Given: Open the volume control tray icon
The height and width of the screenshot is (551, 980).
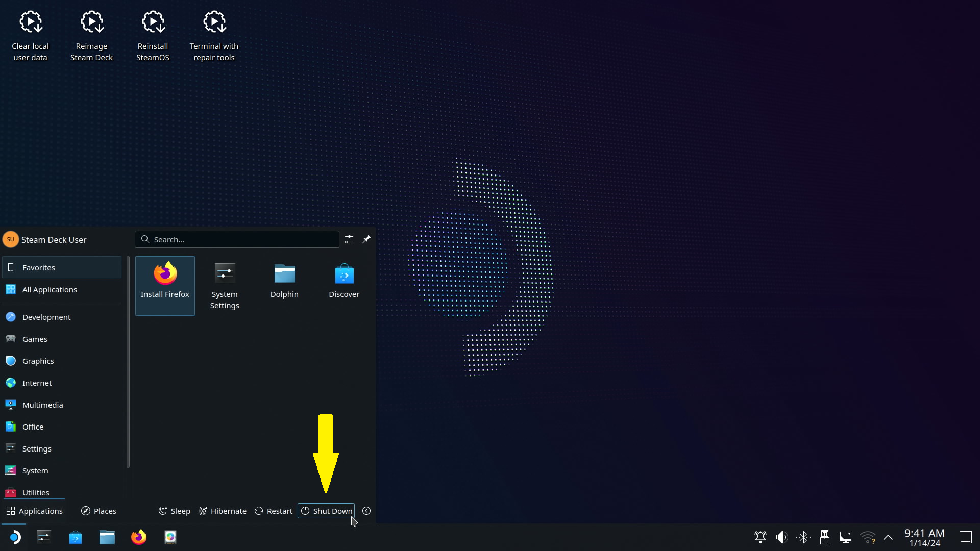Looking at the screenshot, I should [x=781, y=537].
